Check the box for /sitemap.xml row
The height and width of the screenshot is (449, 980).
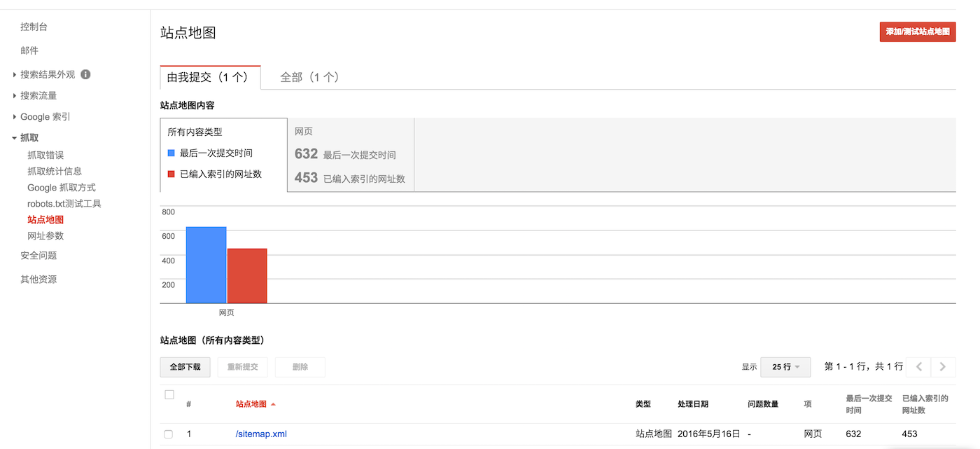[169, 434]
